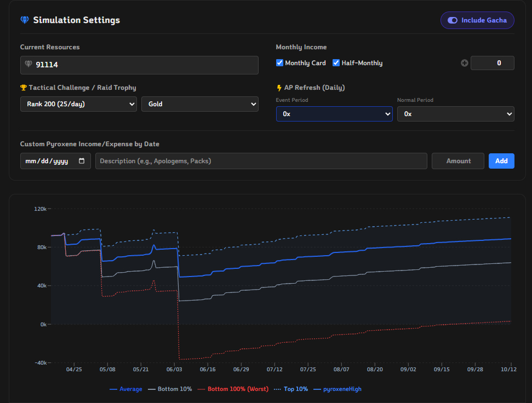Toggle the Top 10% legend entry

[x=291, y=389]
